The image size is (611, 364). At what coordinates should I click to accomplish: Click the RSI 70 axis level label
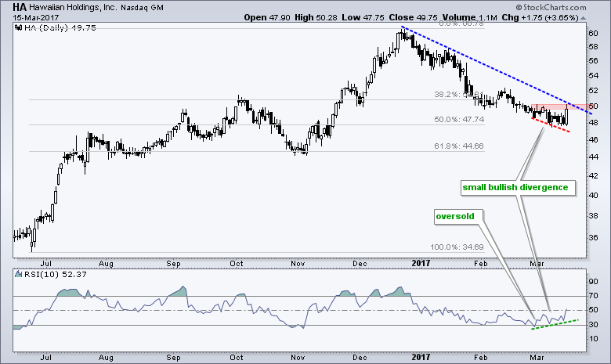point(593,296)
